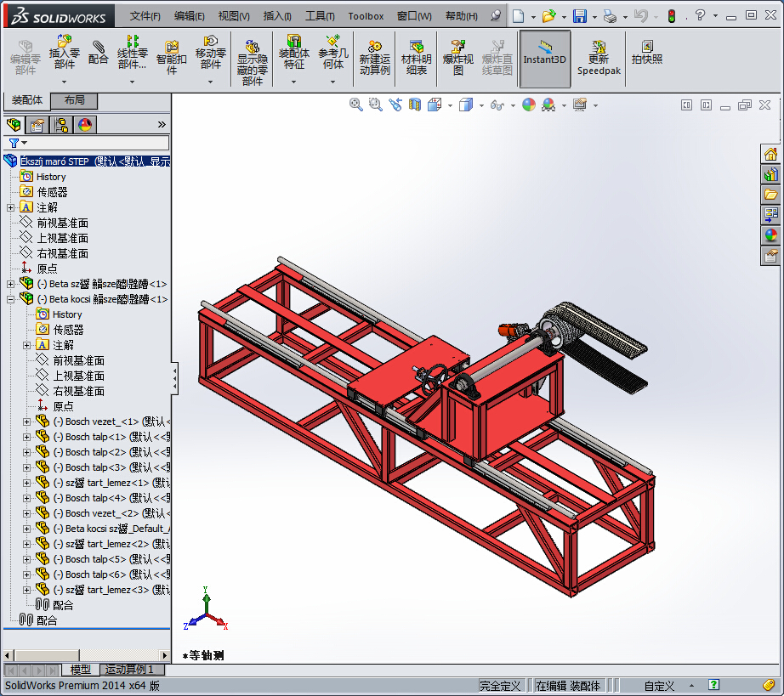Open the 工具(T) menu
784x696 pixels.
320,16
